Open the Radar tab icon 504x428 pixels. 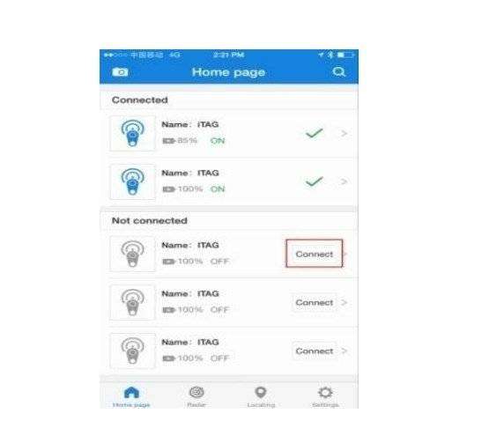pyautogui.click(x=196, y=392)
